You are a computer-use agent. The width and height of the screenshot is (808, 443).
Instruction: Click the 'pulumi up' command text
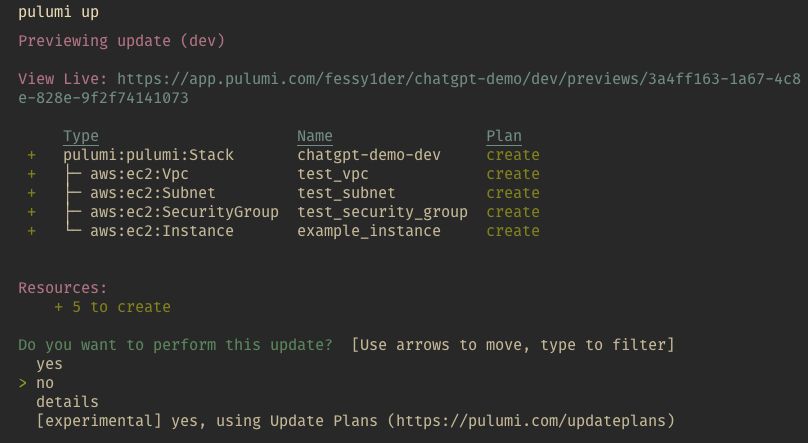(x=58, y=12)
